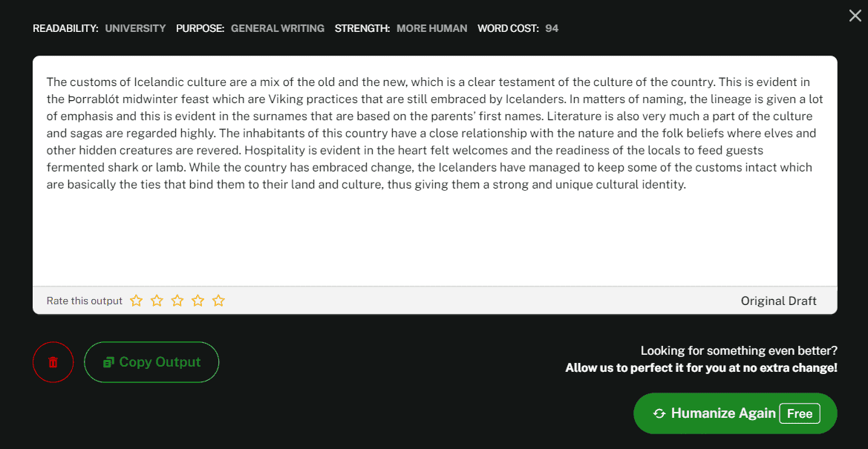Click inside the humanized output text area
This screenshot has height=449, width=868.
434,171
